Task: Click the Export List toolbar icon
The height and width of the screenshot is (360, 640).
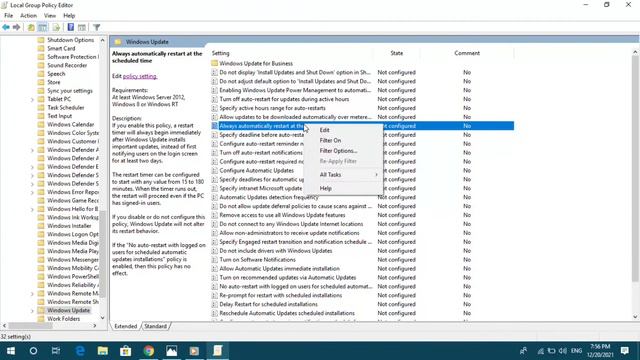Action: tap(56, 27)
